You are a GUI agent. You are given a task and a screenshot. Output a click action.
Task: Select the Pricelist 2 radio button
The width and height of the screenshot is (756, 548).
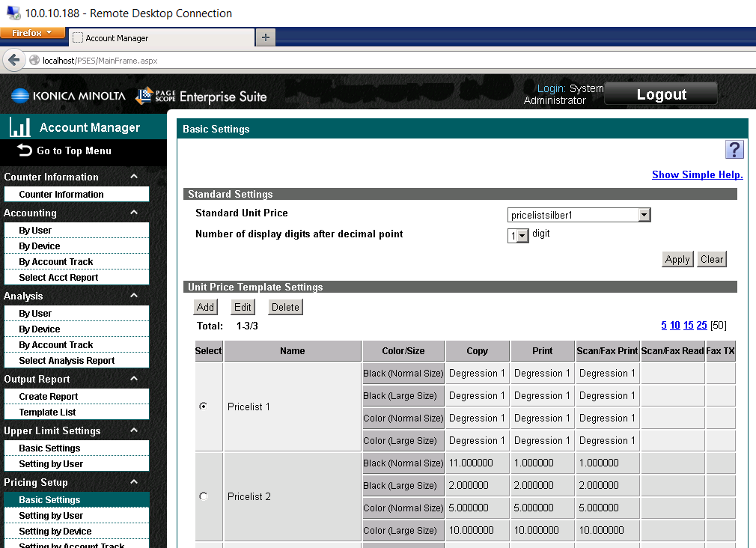pyautogui.click(x=202, y=496)
